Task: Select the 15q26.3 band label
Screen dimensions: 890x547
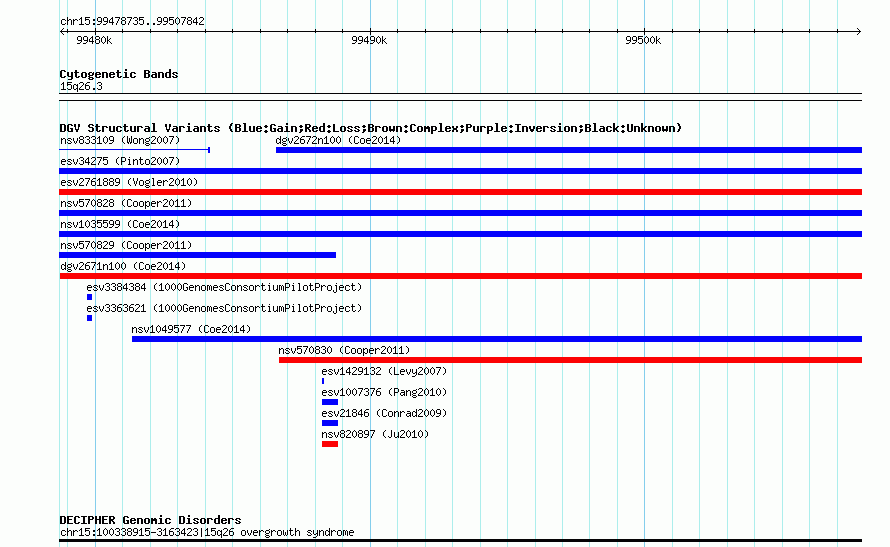Action: point(81,86)
